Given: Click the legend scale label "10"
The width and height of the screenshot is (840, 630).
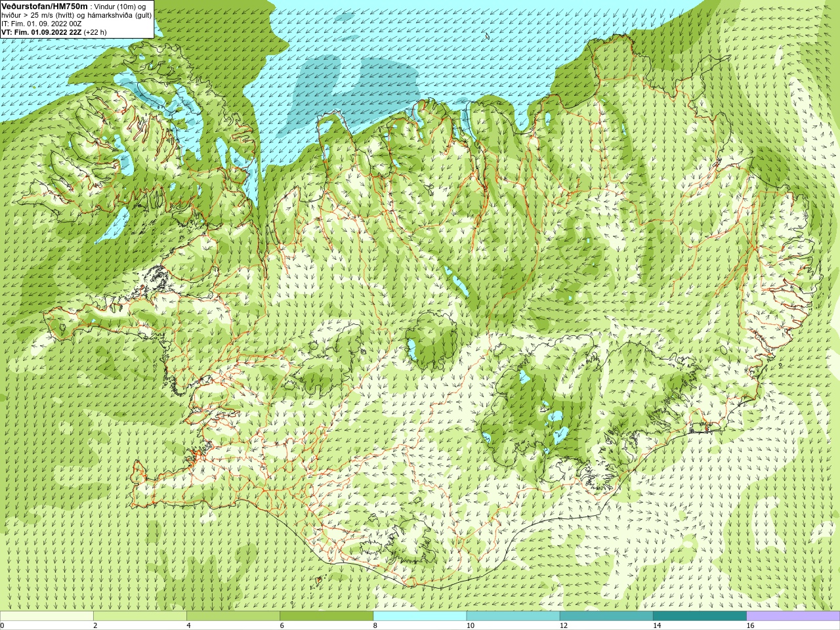Looking at the screenshot, I should click(471, 625).
